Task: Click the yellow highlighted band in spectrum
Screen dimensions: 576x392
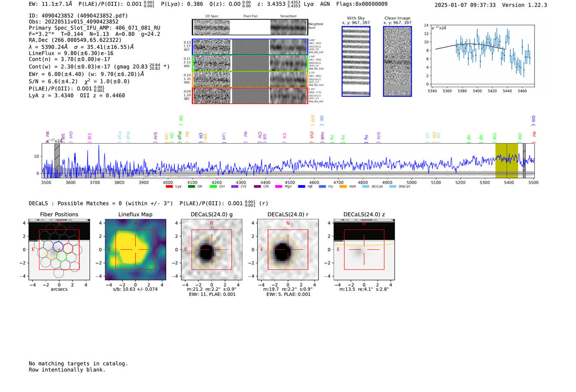Action: (506, 160)
